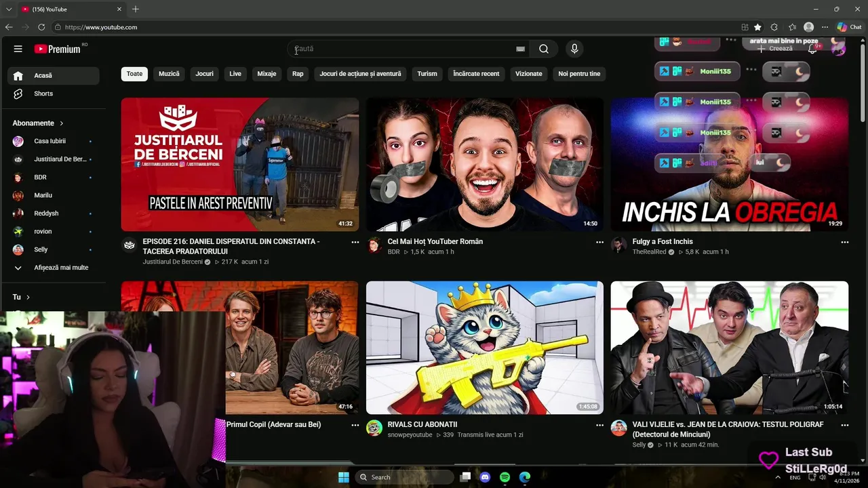
Task: Select the Încărcate recent filter chip
Action: coord(476,74)
